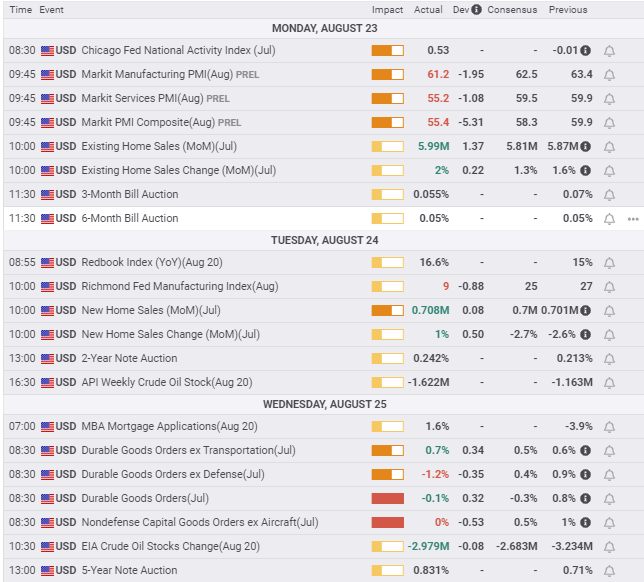This screenshot has height=582, width=644.
Task: Click info icon beside -0.01 previous value
Action: (x=585, y=50)
